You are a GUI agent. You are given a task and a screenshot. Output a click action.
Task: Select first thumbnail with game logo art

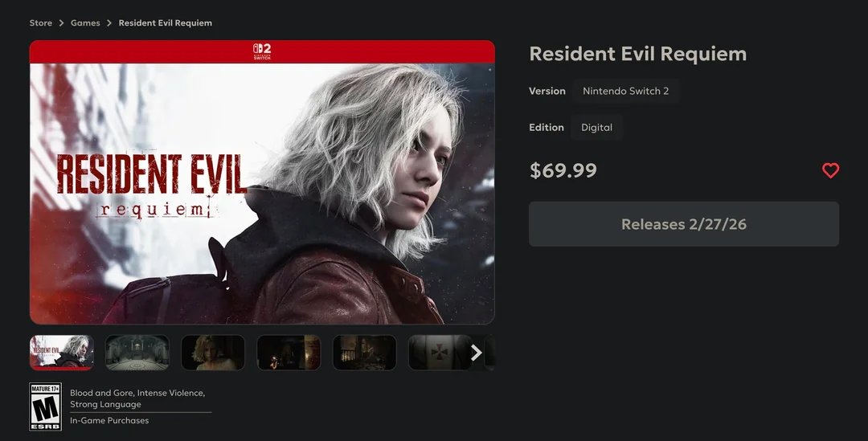pyautogui.click(x=61, y=353)
